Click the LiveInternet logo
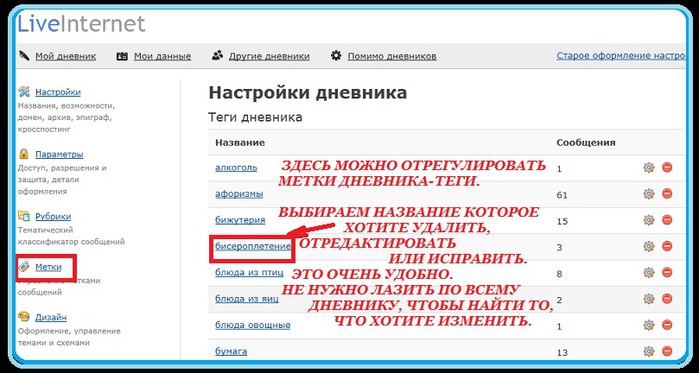 [x=81, y=24]
